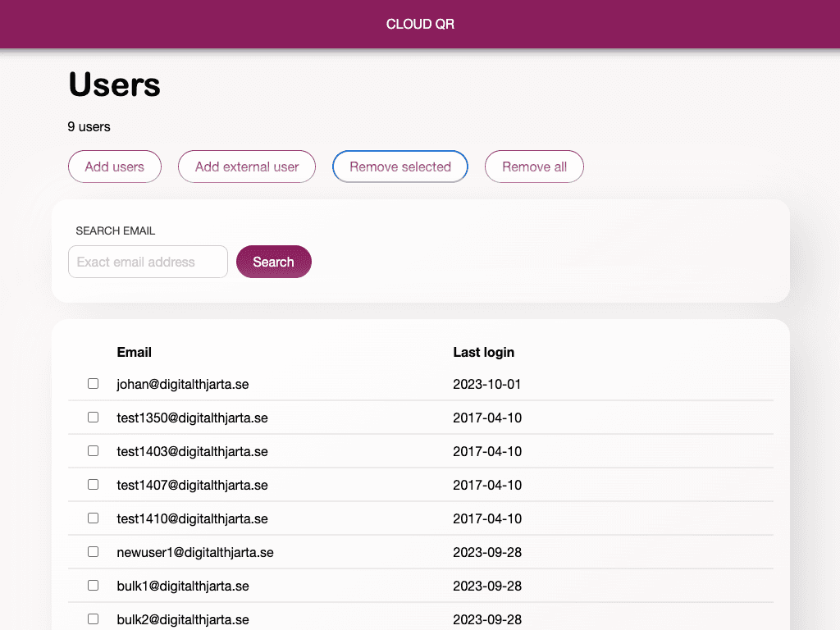Screen dimensions: 840x630
Task: Click the Add users button
Action: [x=114, y=167]
